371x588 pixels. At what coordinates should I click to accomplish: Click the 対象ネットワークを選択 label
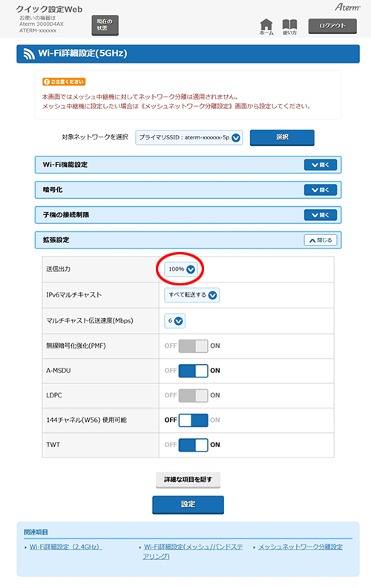tap(95, 137)
